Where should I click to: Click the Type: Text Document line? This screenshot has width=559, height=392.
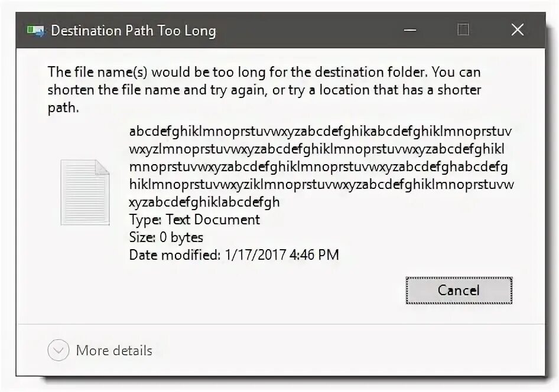point(194,220)
